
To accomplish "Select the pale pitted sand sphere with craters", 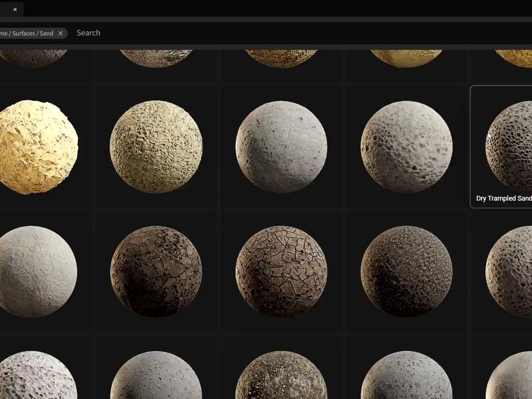I will click(x=406, y=147).
